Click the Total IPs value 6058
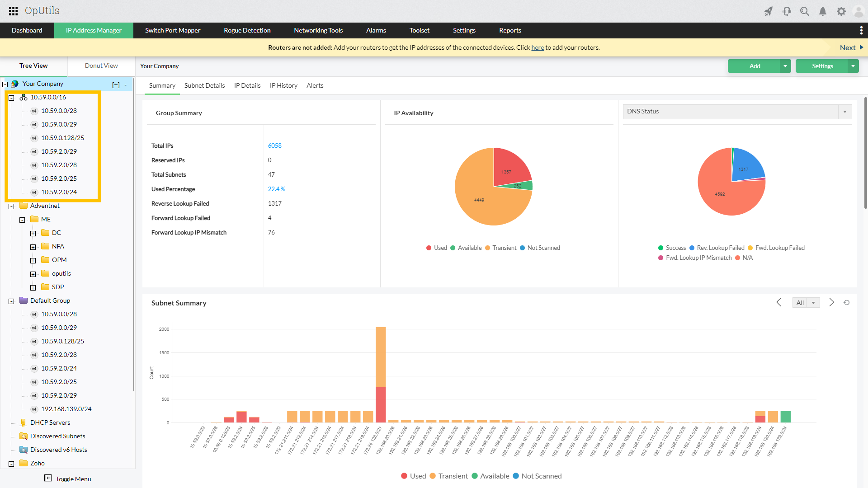Image resolution: width=868 pixels, height=488 pixels. (x=274, y=145)
